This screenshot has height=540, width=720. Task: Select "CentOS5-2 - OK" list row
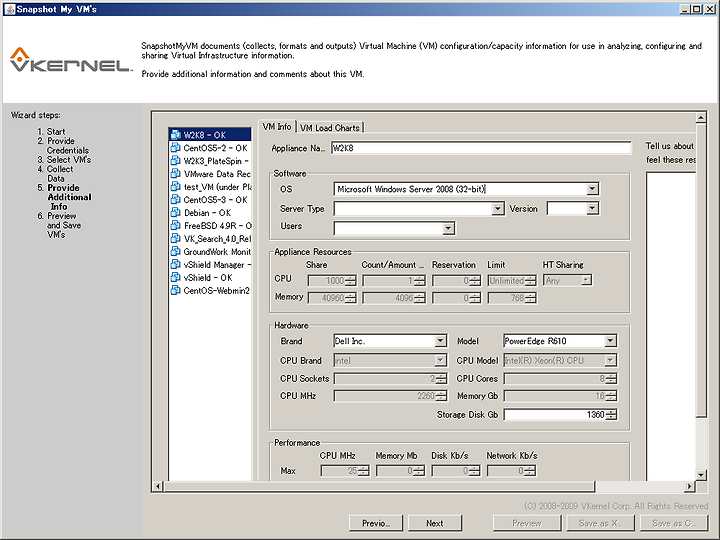point(210,147)
